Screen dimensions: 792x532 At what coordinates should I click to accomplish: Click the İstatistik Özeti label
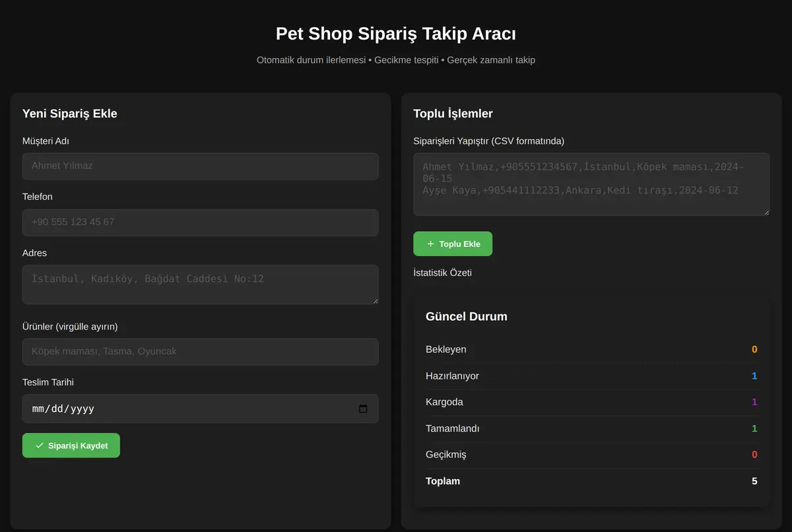tap(443, 273)
